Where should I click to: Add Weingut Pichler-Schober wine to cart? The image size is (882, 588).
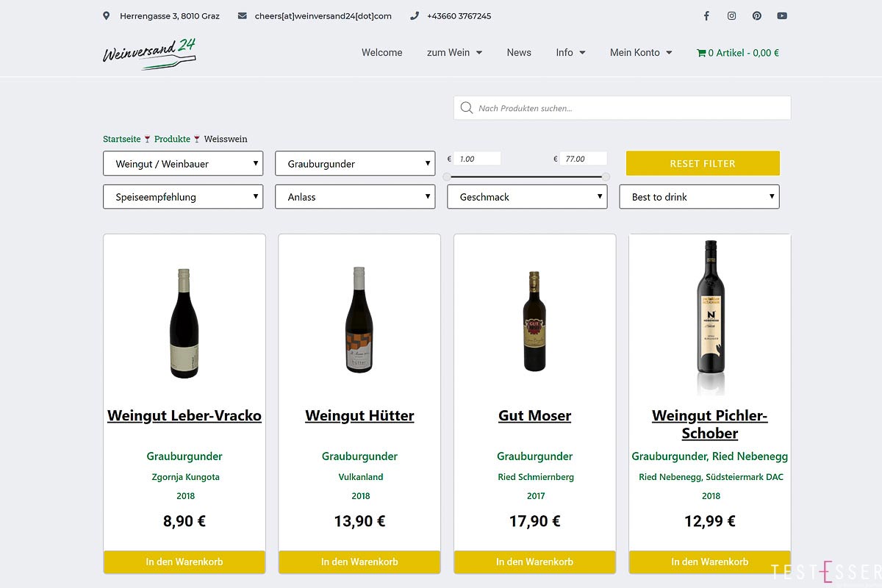[710, 562]
